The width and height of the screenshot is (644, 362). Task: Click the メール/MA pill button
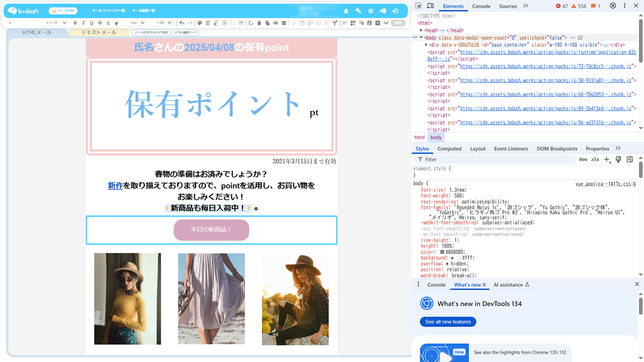[x=62, y=11]
